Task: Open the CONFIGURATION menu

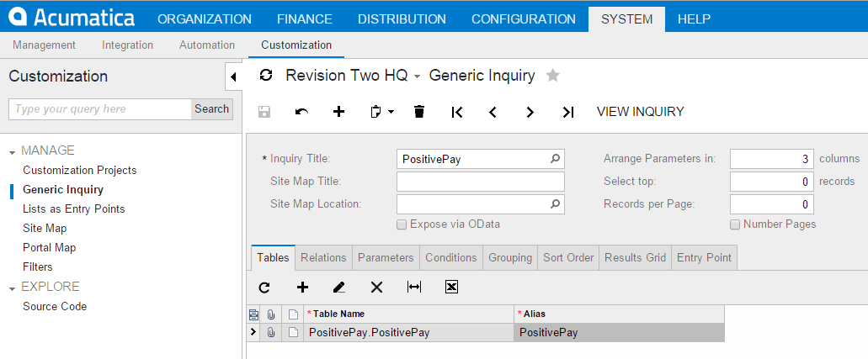Action: pos(523,18)
